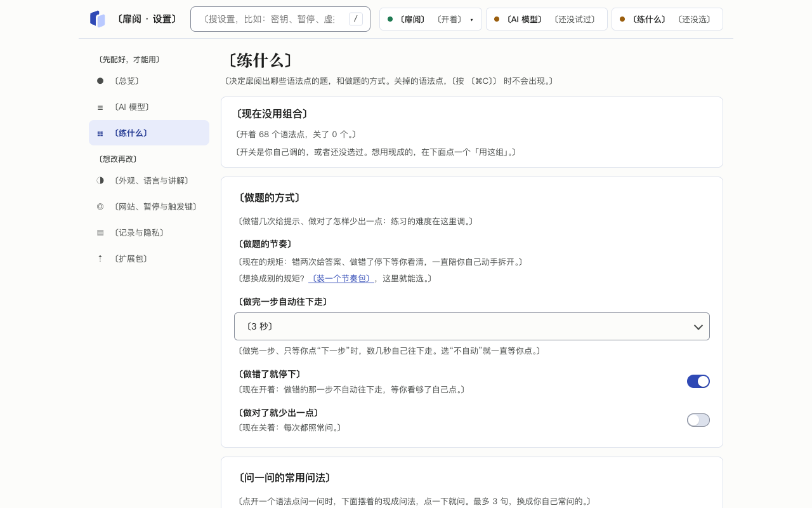Focus the 搜设置 search field
812x508 pixels.
click(x=280, y=19)
